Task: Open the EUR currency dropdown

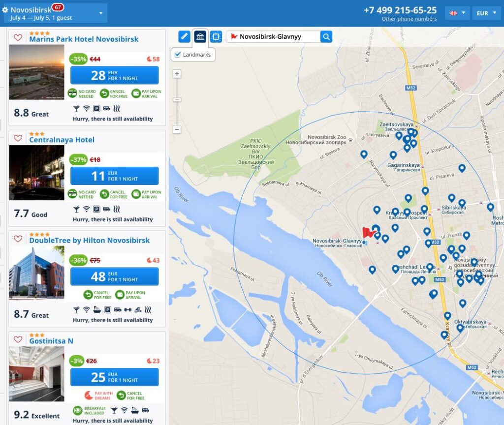Action: (486, 13)
